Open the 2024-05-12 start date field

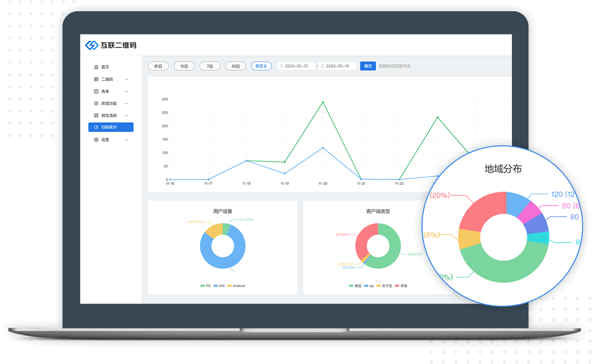[296, 66]
